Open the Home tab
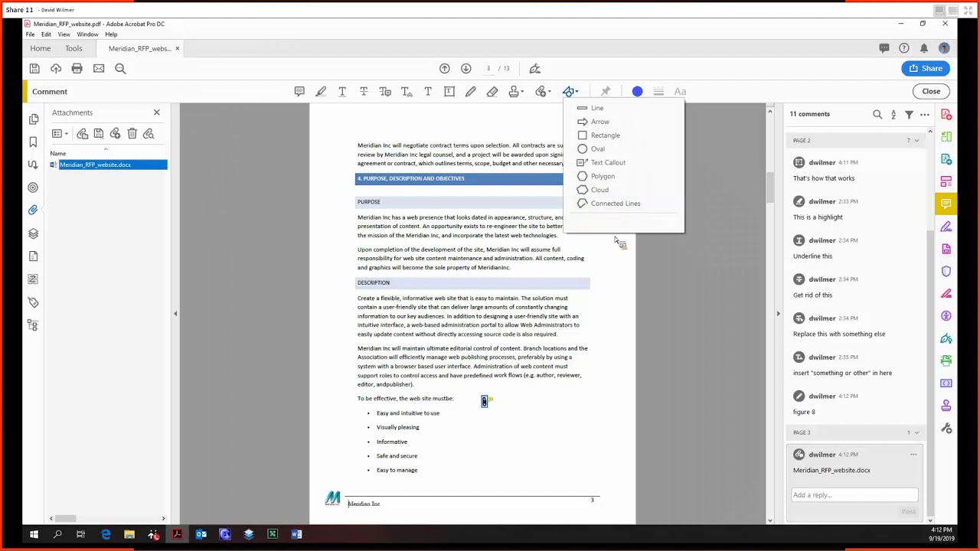 pyautogui.click(x=41, y=48)
